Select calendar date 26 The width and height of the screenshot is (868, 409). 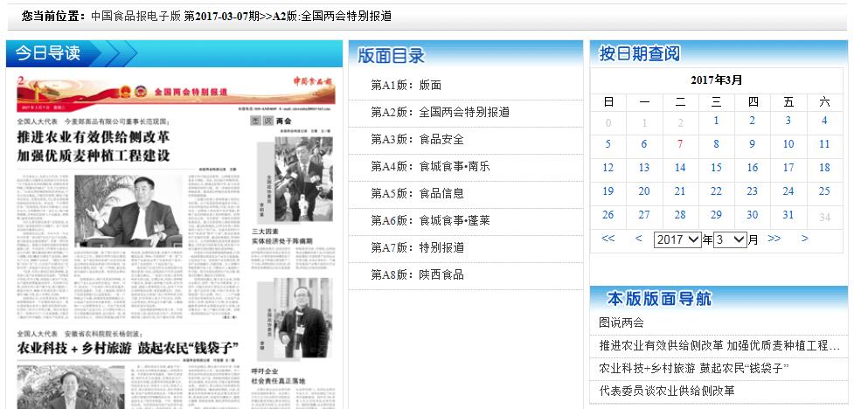click(x=608, y=215)
